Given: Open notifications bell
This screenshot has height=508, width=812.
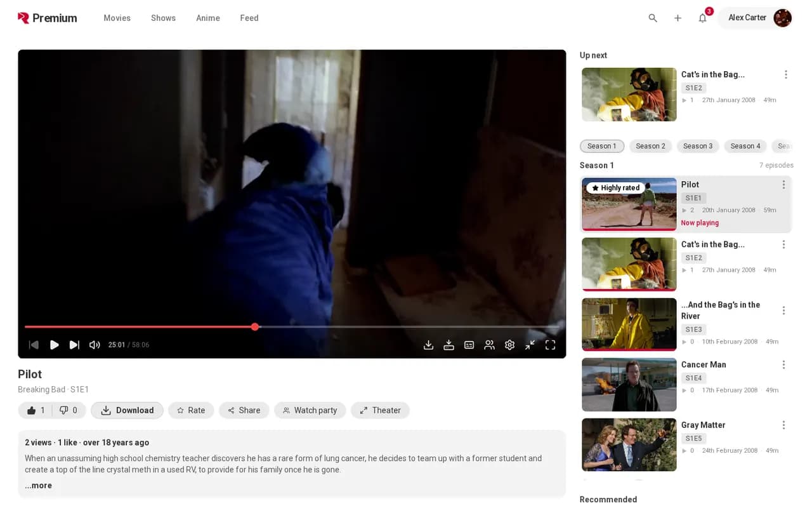Looking at the screenshot, I should tap(703, 18).
